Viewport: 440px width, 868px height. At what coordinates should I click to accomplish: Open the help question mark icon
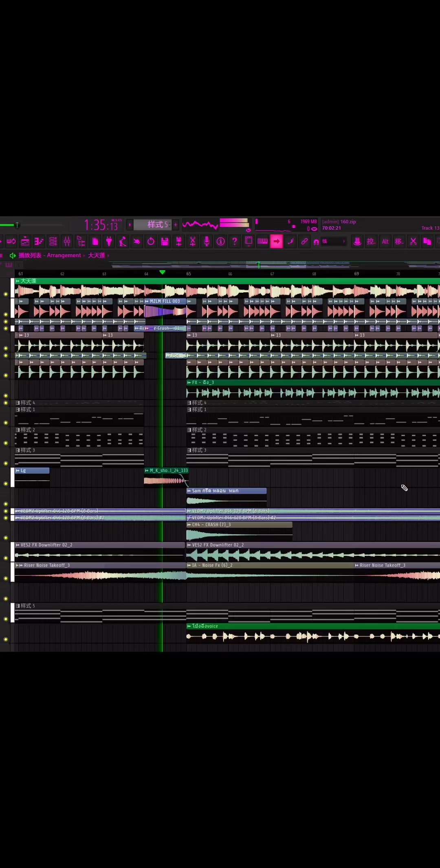(234, 241)
